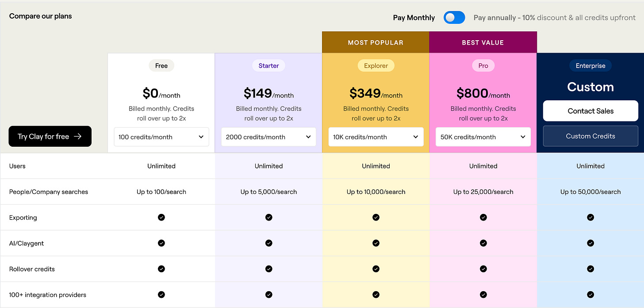Click integration providers checkmark in Free column

point(161,294)
